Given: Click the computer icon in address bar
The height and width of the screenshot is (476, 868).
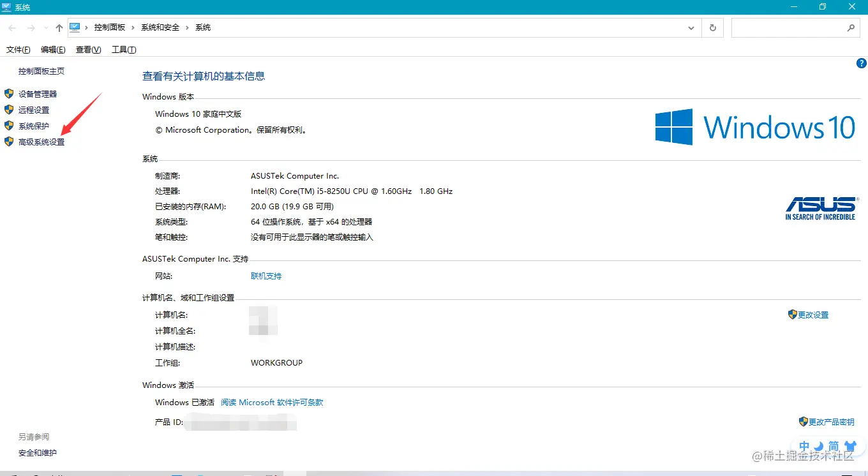Looking at the screenshot, I should [x=75, y=27].
